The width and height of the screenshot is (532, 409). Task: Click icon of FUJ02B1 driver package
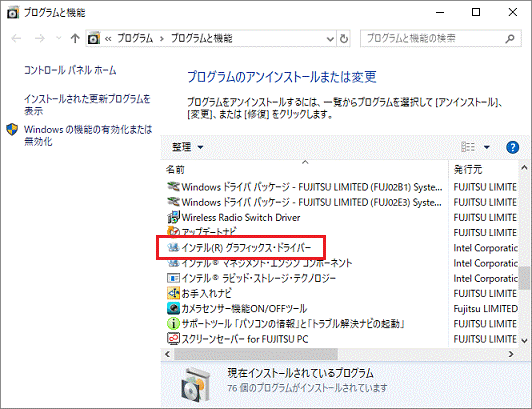coord(173,186)
